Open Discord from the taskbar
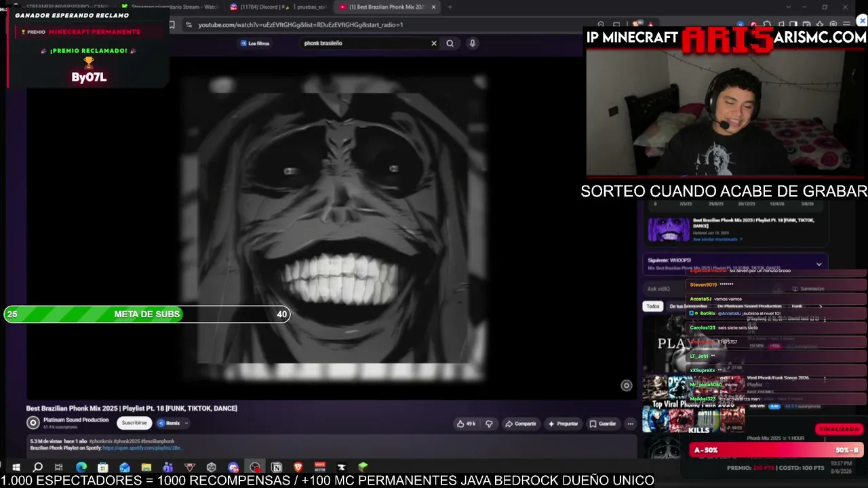868x488 pixels. [233, 467]
